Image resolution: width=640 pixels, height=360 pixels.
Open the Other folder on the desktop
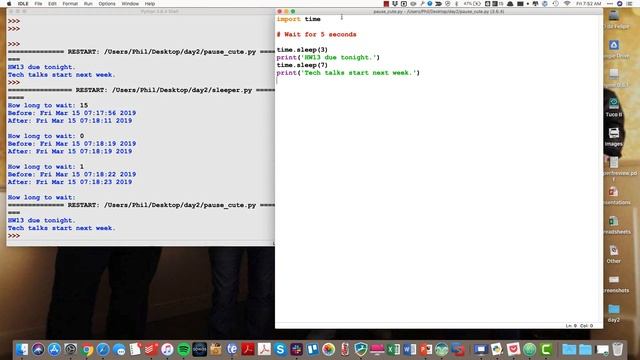613,254
